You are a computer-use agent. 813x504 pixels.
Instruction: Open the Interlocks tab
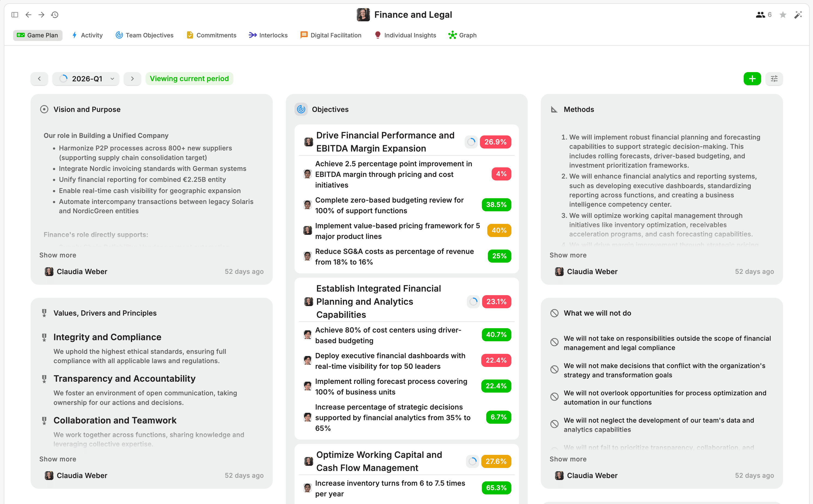point(268,35)
